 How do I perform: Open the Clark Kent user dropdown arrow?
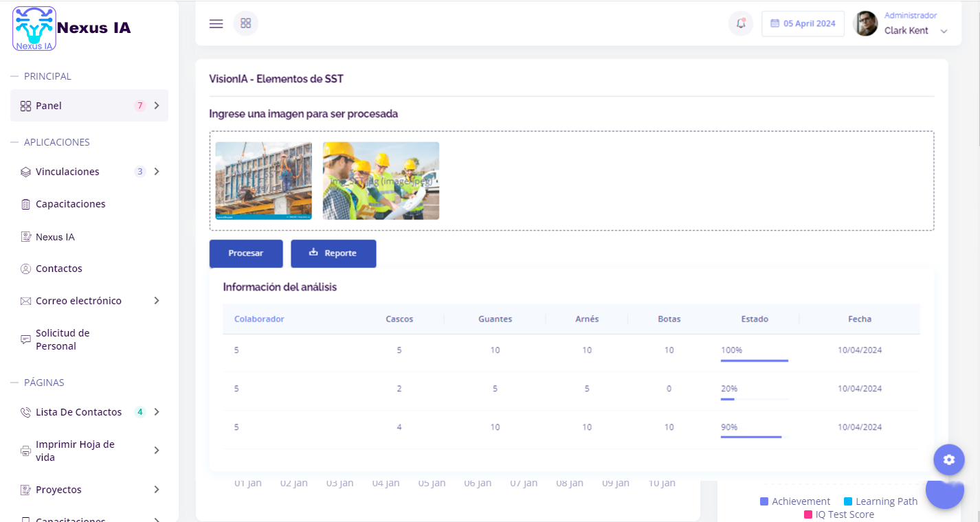[x=944, y=32]
